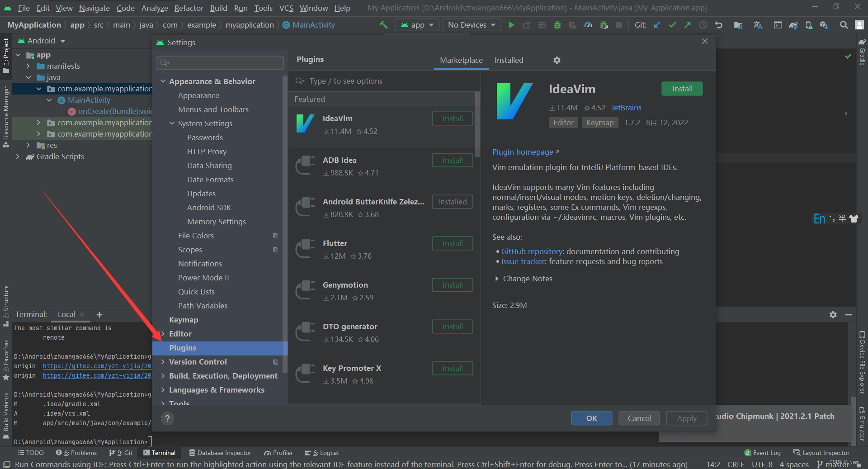Click Cancel in Settings dialog
Image resolution: width=868 pixels, height=469 pixels.
point(639,418)
